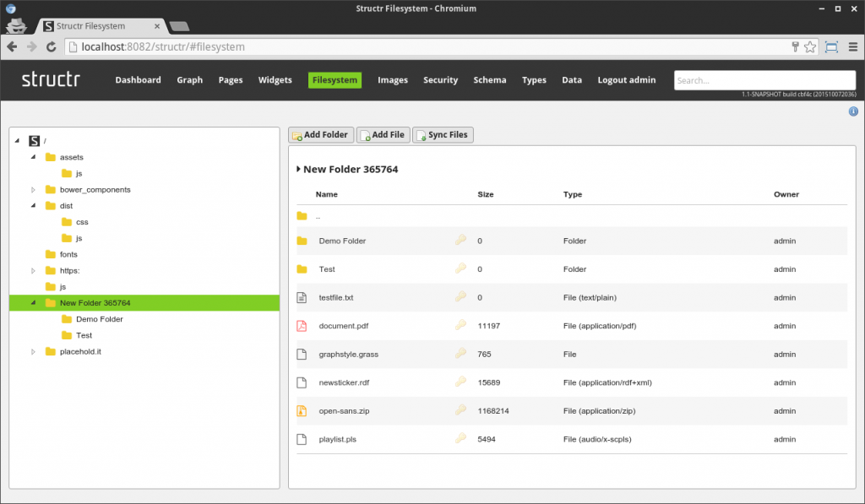The image size is (865, 504).
Task: Switch to the Security section
Action: [440, 79]
